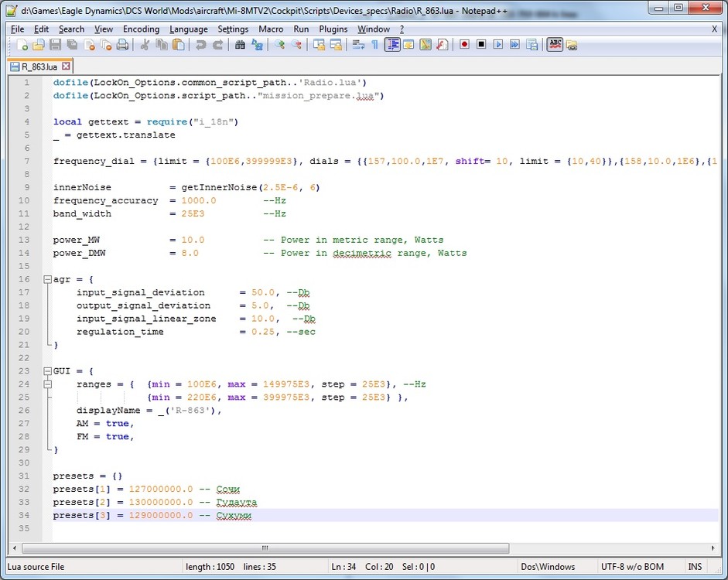728x580 pixels.
Task: Click the INS indicator in status bar
Action: [x=695, y=567]
